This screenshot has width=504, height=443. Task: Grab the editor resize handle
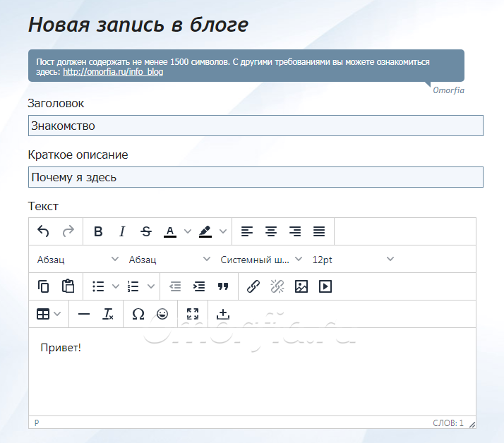[472, 425]
